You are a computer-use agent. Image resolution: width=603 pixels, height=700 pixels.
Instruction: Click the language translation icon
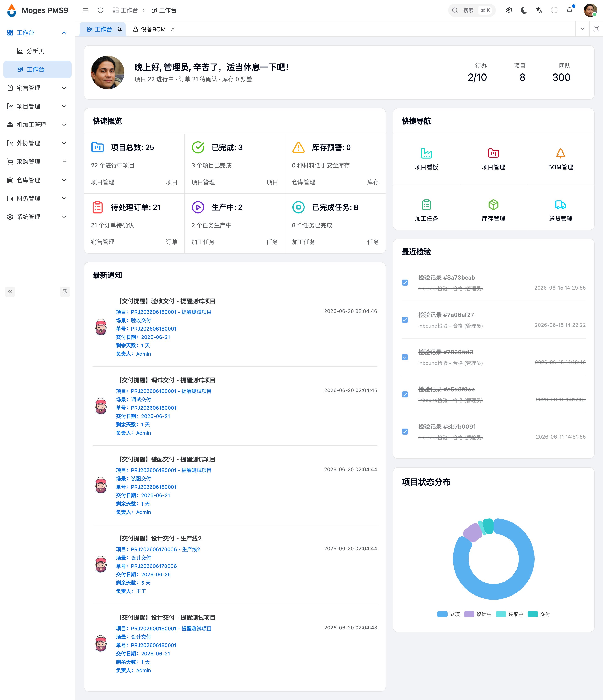tap(539, 10)
